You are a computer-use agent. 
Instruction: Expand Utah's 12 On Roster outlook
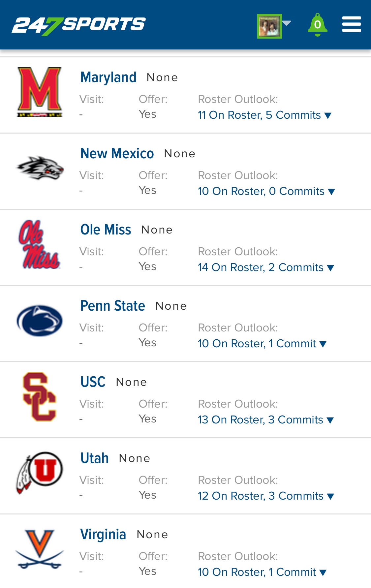click(266, 496)
